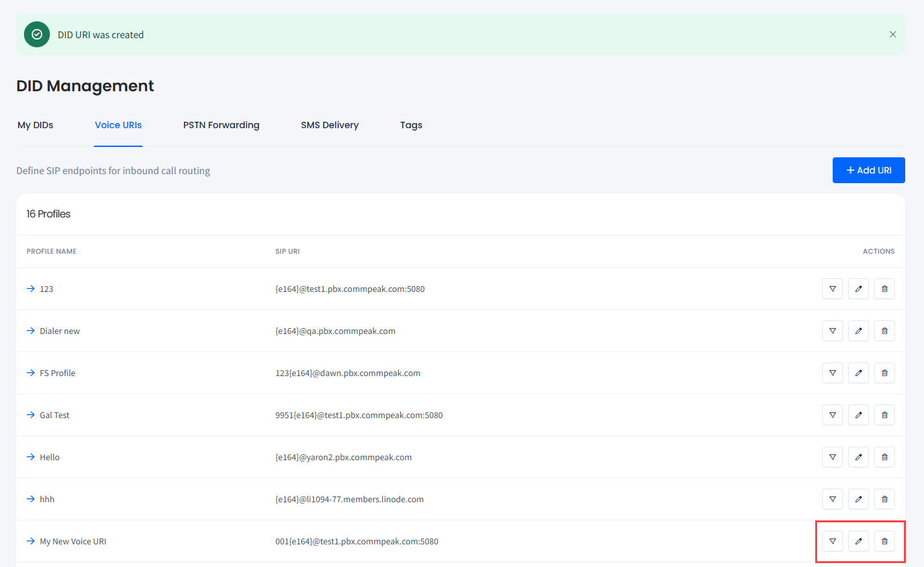Click the Dialer new profile name
This screenshot has width=924, height=567.
pyautogui.click(x=60, y=331)
